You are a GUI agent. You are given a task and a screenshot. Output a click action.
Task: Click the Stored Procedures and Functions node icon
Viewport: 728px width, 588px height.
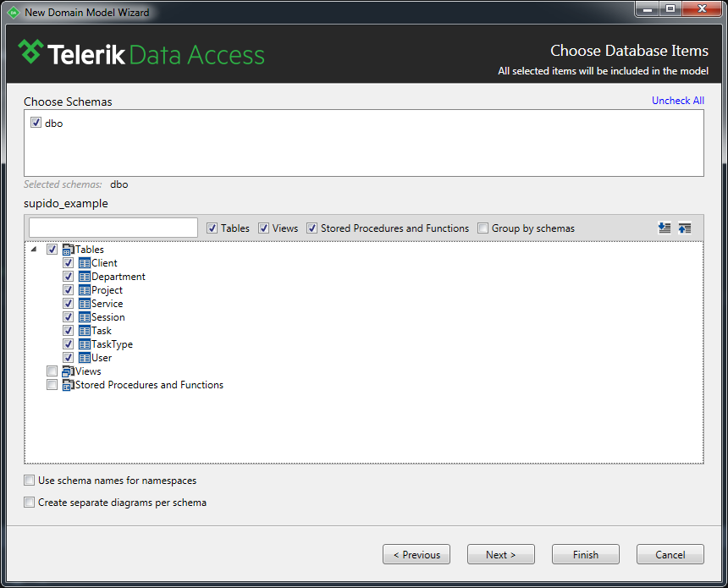[x=69, y=385]
